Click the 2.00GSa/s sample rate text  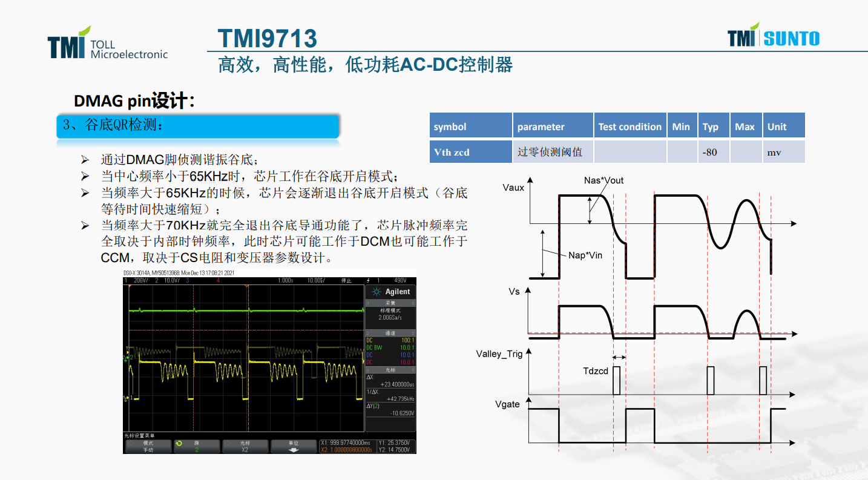click(x=390, y=317)
